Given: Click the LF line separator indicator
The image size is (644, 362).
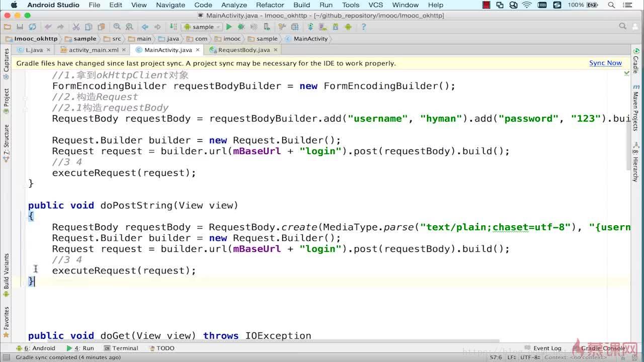Looking at the screenshot, I should pyautogui.click(x=511, y=357).
